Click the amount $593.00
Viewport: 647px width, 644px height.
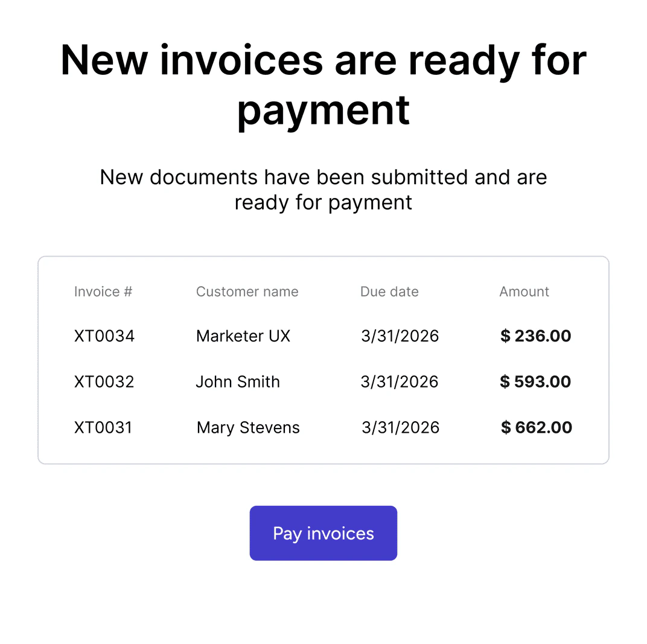(535, 381)
